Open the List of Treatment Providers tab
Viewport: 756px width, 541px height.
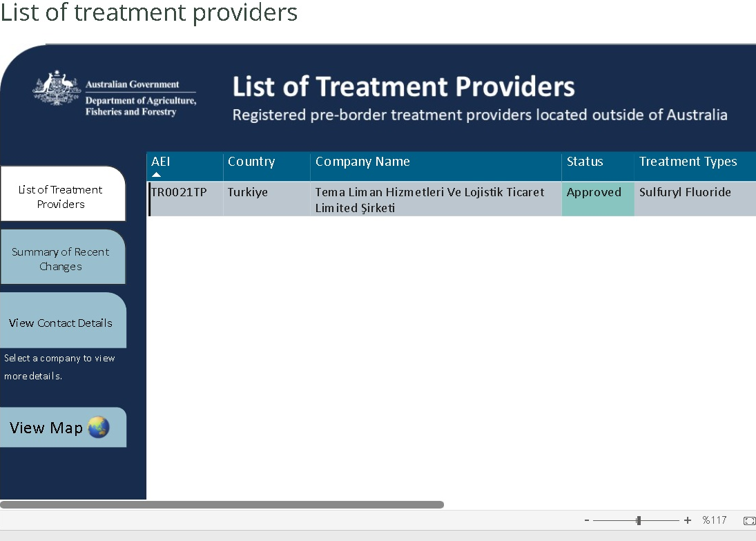[61, 197]
